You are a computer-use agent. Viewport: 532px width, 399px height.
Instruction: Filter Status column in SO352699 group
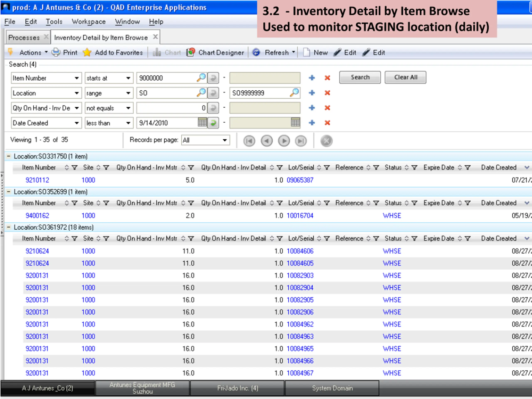click(414, 203)
